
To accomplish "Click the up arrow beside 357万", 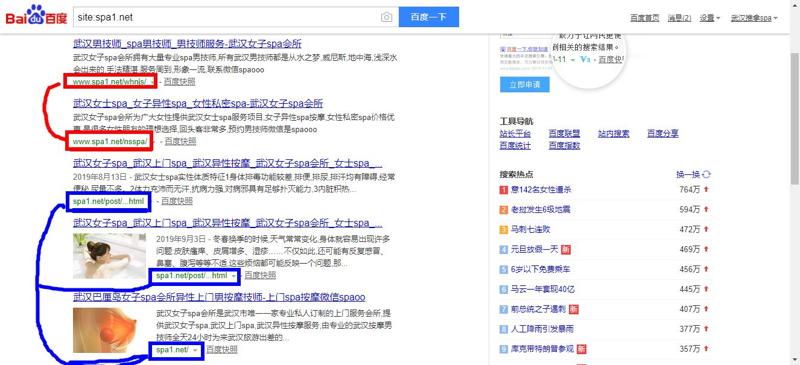I will [707, 349].
